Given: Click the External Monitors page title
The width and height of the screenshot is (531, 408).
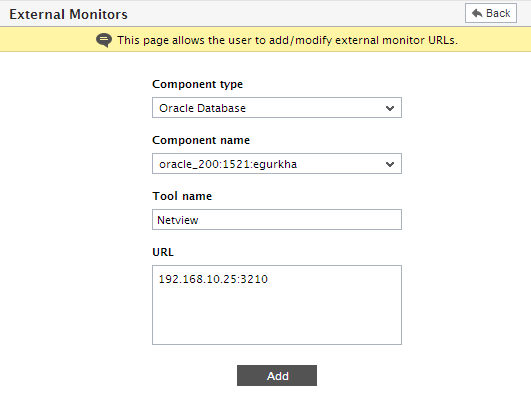Looking at the screenshot, I should tap(68, 14).
